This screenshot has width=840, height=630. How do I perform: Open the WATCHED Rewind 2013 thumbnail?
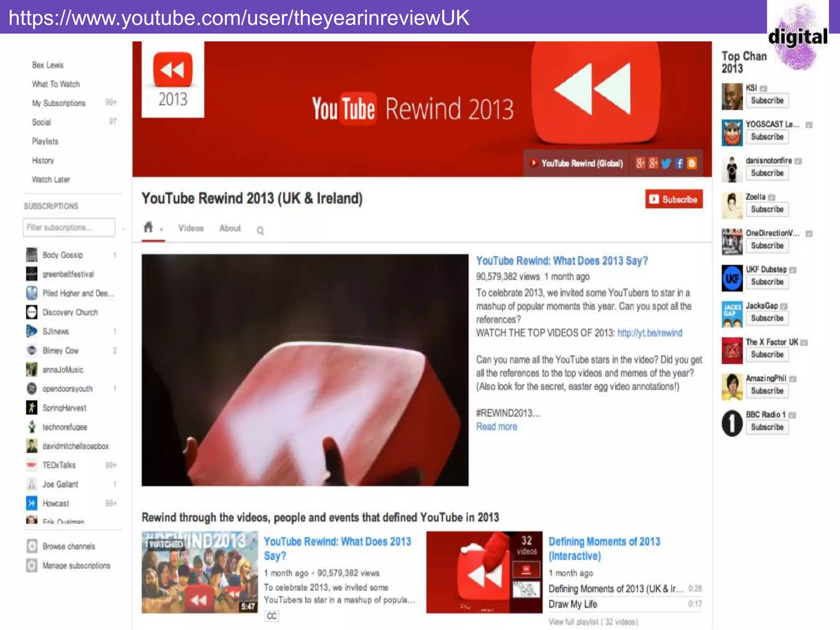[x=200, y=572]
